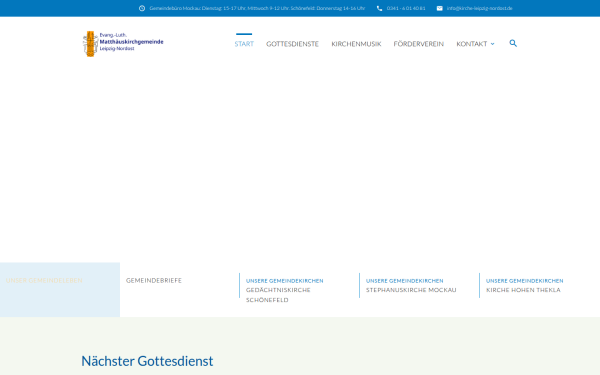The width and height of the screenshot is (600, 375).
Task: Click the Nächster Gottesdienst heading
Action: 147,361
